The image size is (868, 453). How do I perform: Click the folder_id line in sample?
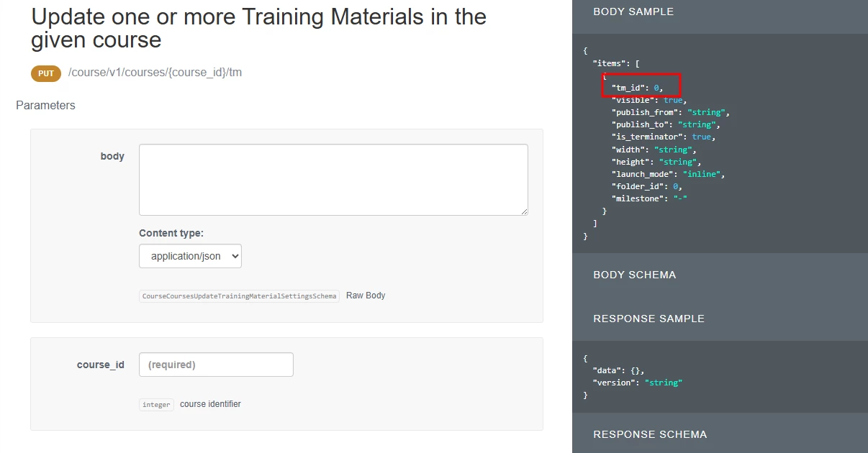pos(646,186)
